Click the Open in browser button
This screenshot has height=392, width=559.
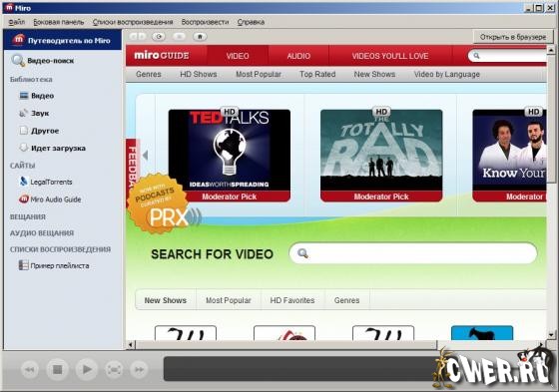click(x=513, y=37)
